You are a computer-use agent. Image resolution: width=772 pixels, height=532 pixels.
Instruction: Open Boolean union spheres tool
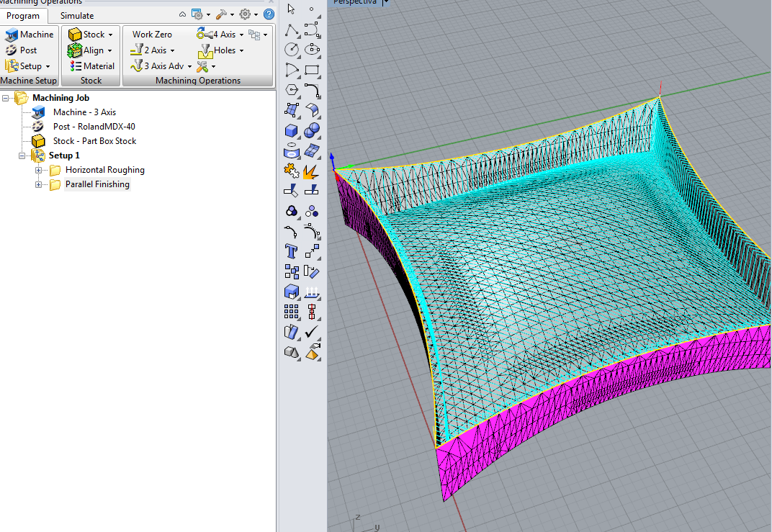(x=312, y=130)
